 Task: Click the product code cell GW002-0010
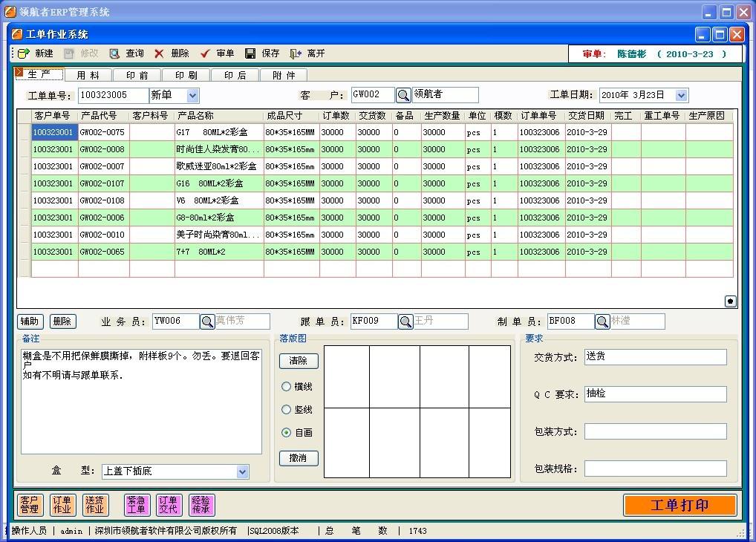[103, 235]
